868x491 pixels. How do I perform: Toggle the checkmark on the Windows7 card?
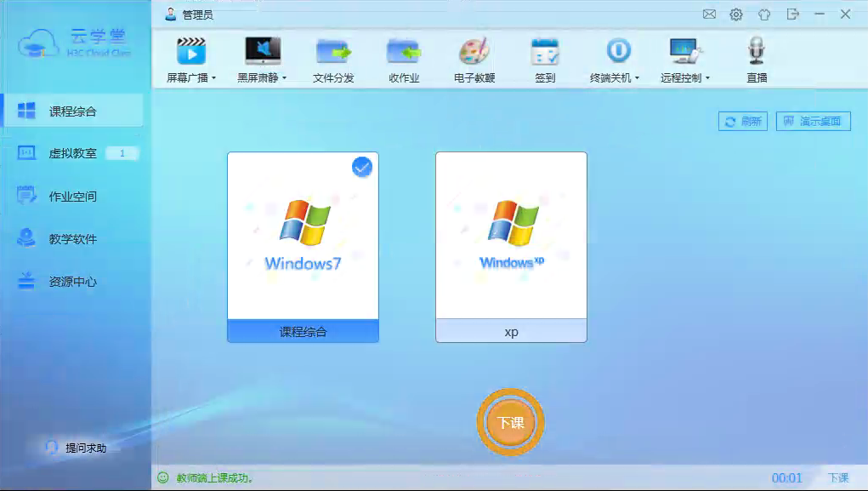[x=362, y=167]
